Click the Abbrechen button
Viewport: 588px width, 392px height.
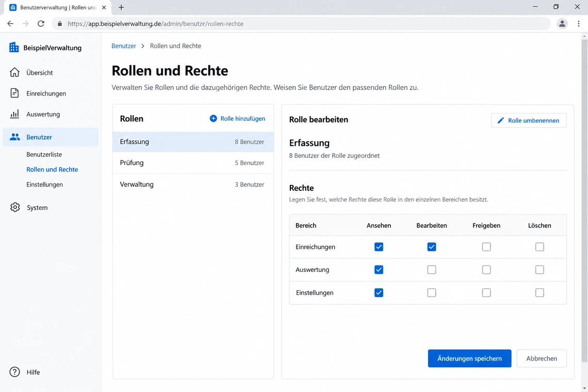(x=542, y=358)
